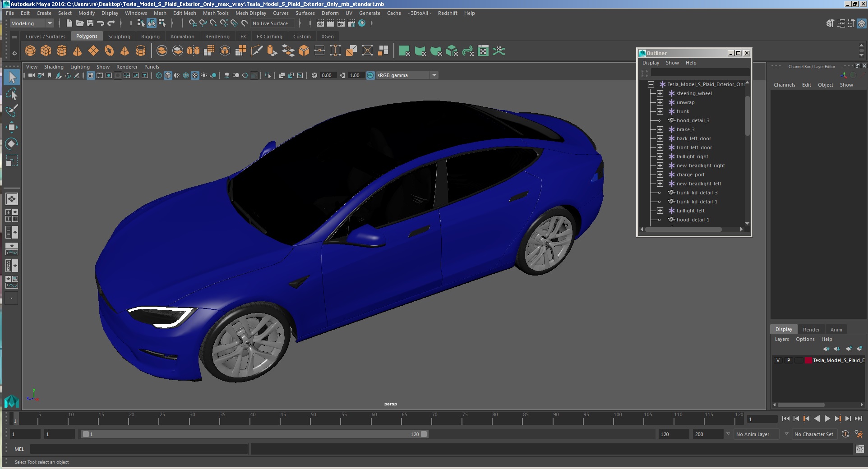Viewport: 868px width, 469px height.
Task: Play animation backwards
Action: 817,419
